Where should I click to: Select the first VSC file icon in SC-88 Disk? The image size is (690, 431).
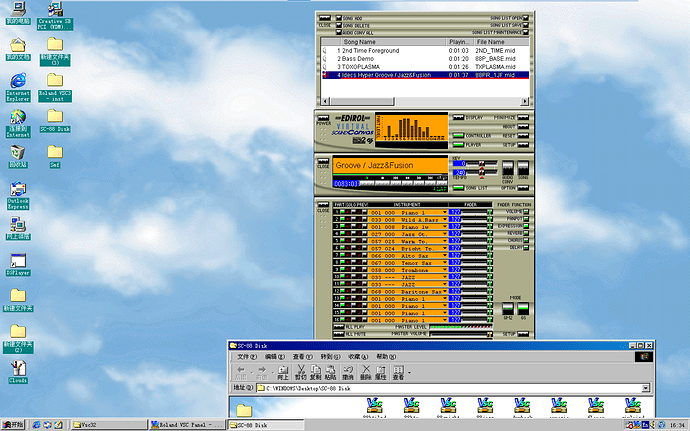coord(374,407)
